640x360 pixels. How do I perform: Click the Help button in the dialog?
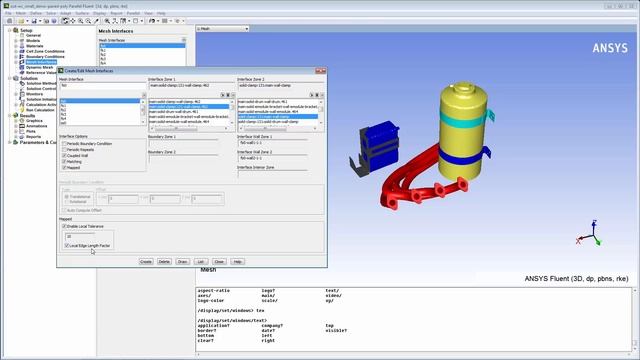pos(238,262)
